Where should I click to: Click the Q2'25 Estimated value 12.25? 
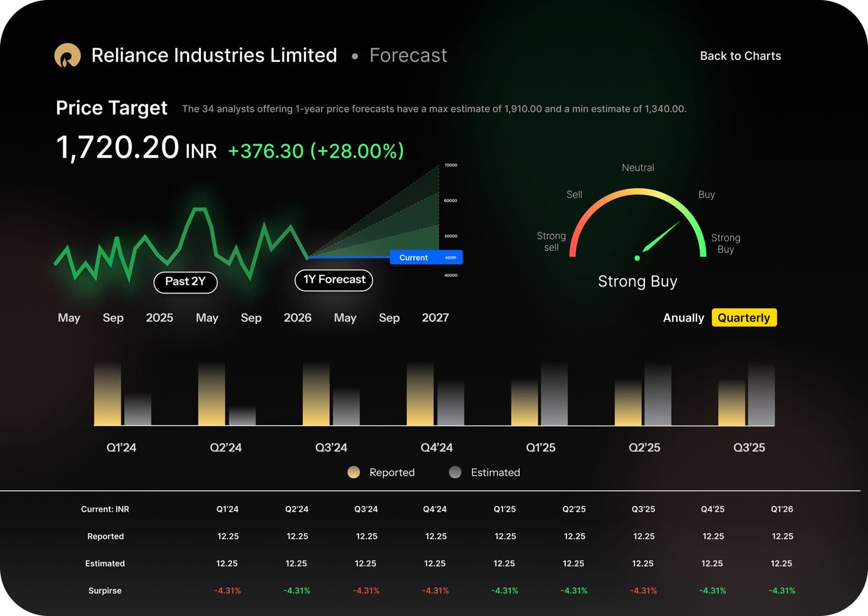(x=573, y=563)
